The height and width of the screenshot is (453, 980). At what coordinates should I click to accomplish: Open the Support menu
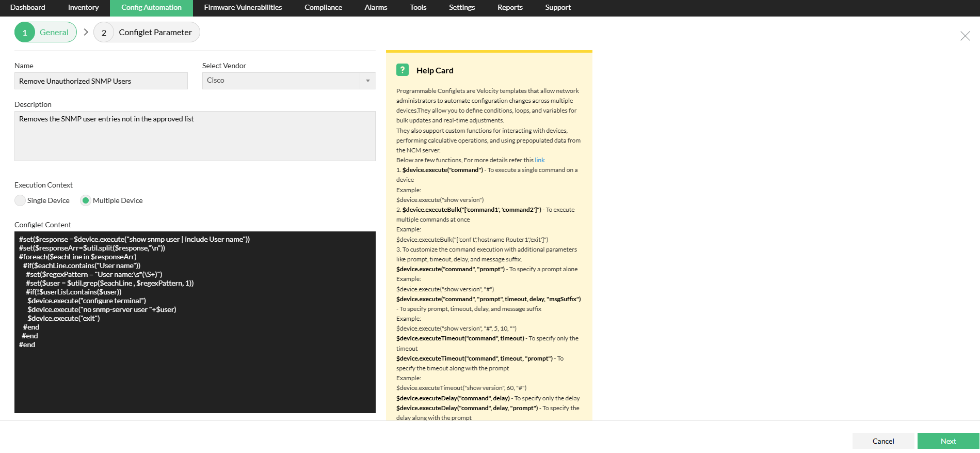[558, 8]
